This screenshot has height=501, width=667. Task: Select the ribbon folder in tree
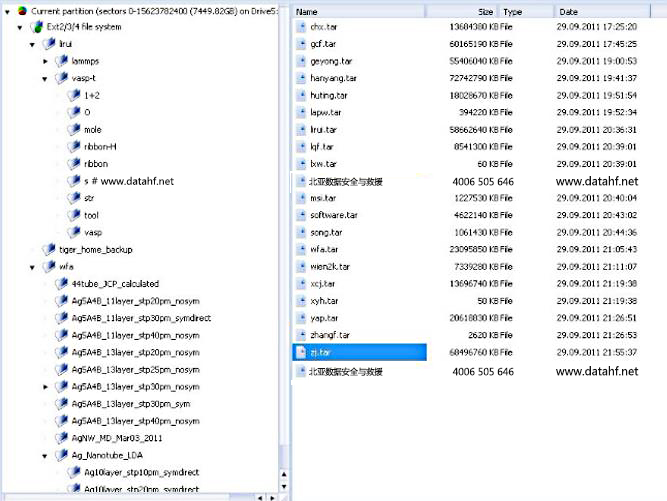(96, 164)
